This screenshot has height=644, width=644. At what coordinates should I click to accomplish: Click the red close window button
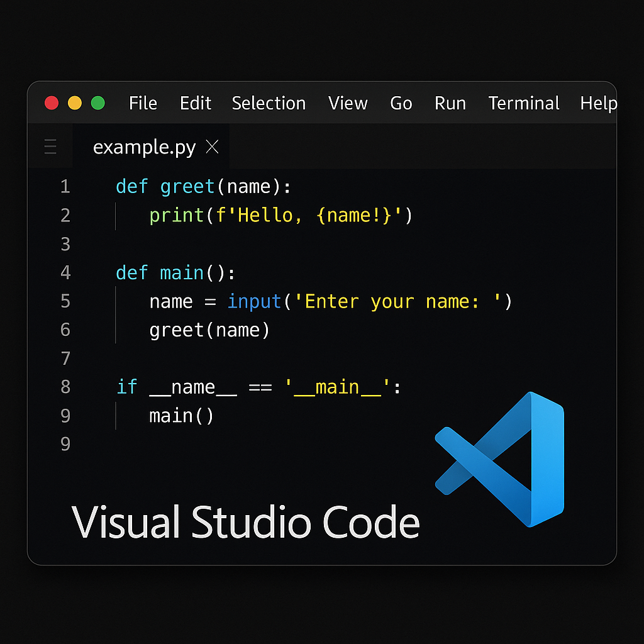(52, 103)
